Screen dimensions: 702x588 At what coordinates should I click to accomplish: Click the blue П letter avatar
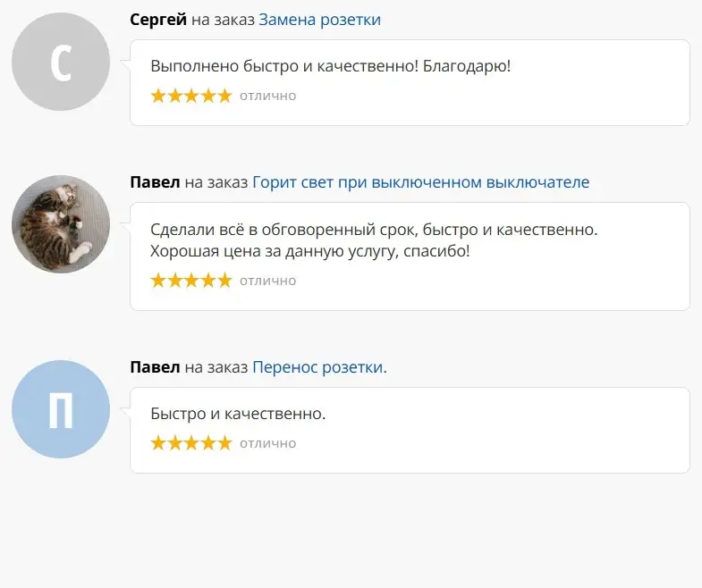[61, 409]
